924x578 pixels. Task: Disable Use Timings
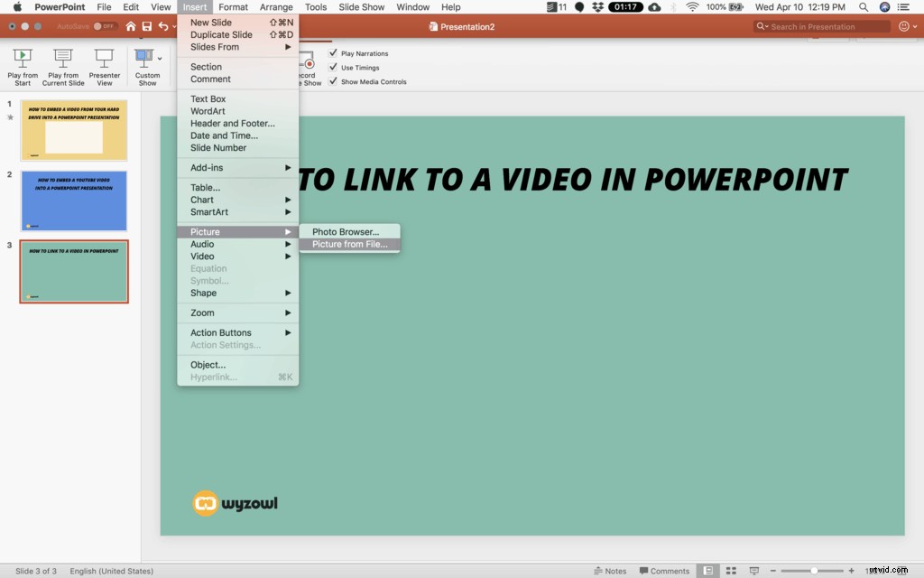click(334, 67)
